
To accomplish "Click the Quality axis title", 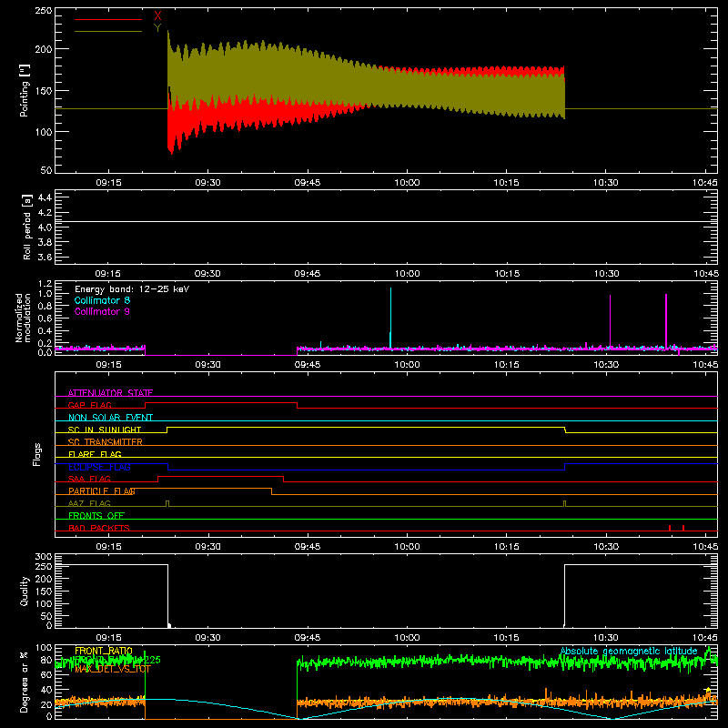I will pos(25,591).
